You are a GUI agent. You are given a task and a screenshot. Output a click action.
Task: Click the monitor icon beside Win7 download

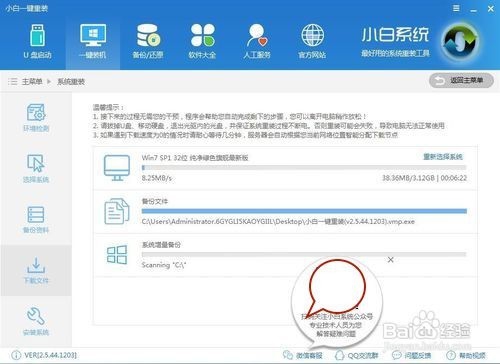tap(117, 168)
